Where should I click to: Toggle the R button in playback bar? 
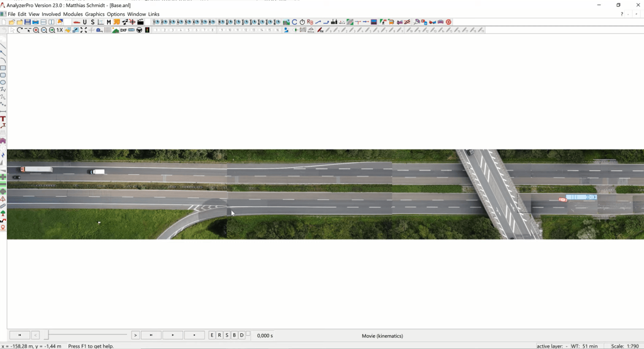tap(219, 335)
